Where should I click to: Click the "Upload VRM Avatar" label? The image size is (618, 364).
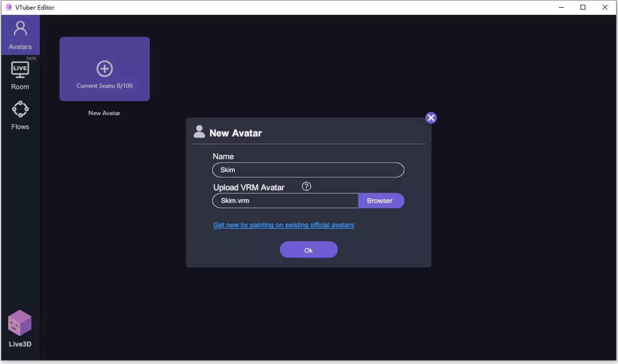[249, 187]
